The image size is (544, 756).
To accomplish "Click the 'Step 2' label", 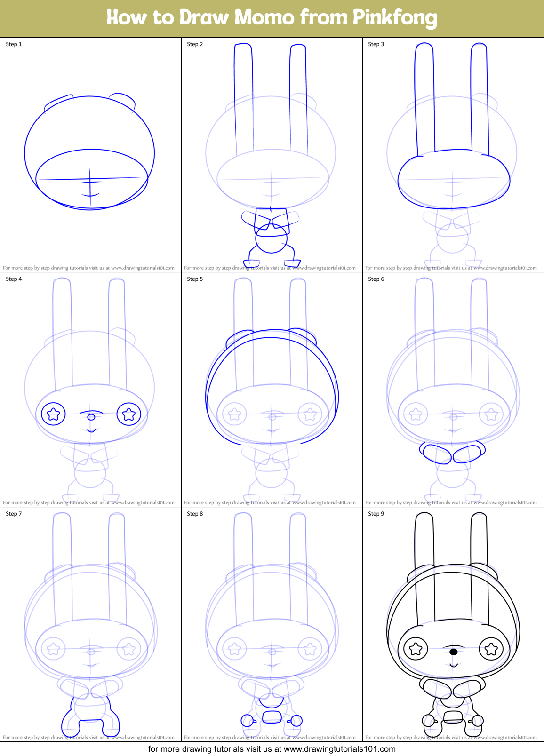I will pyautogui.click(x=195, y=44).
